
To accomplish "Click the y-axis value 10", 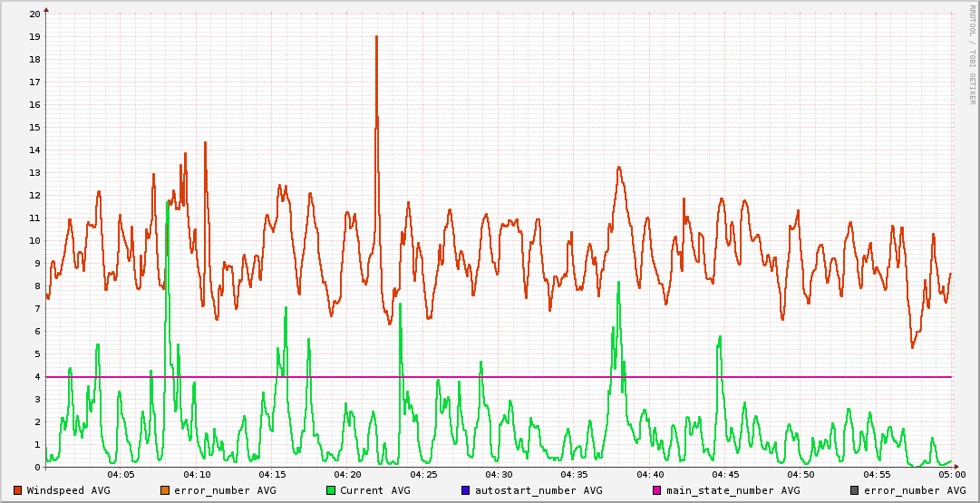I will tap(35, 240).
